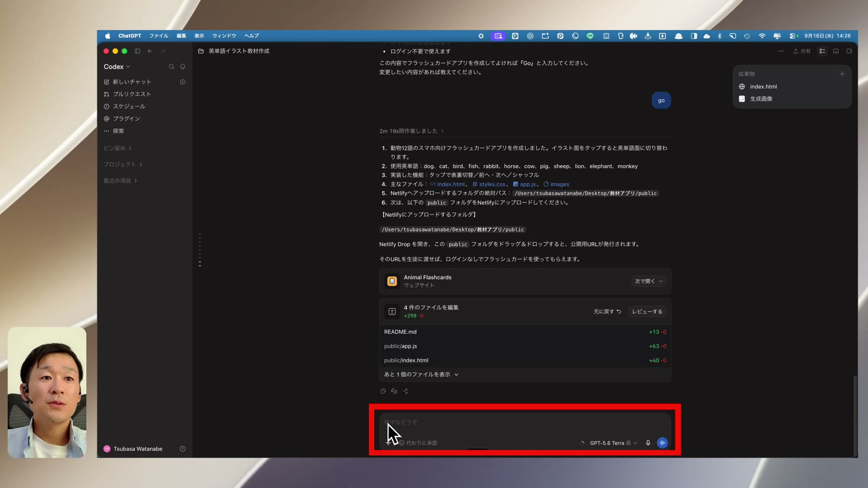
Task: Select the public/app.js file row
Action: click(525, 346)
